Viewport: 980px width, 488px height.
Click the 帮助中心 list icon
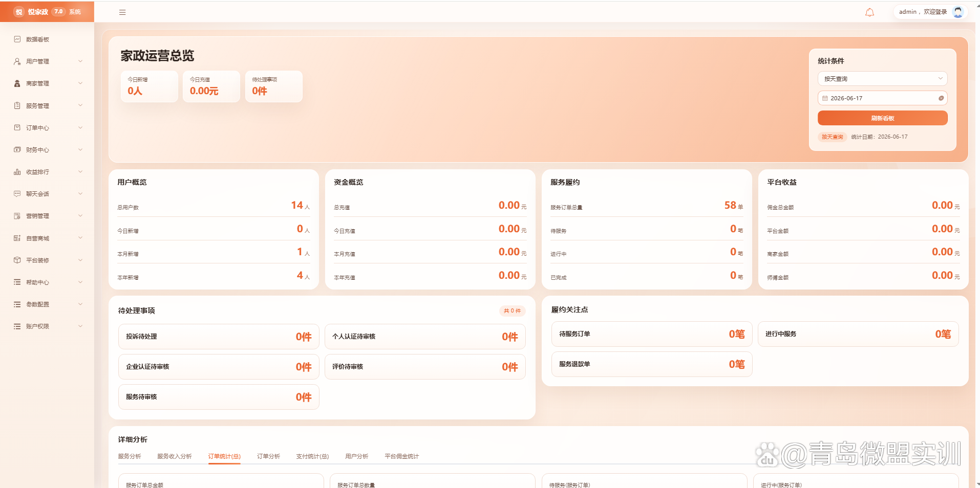[x=17, y=282]
